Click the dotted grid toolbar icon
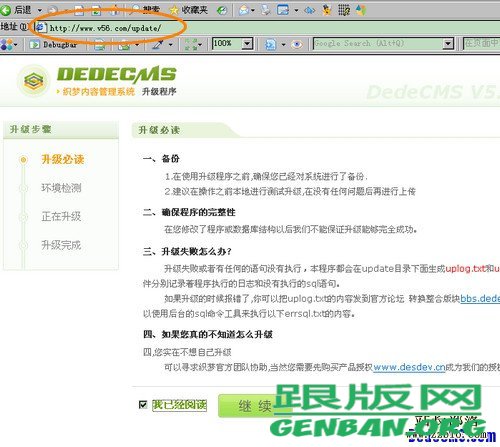Image resolution: width=500 pixels, height=447 pixels. tap(344, 10)
